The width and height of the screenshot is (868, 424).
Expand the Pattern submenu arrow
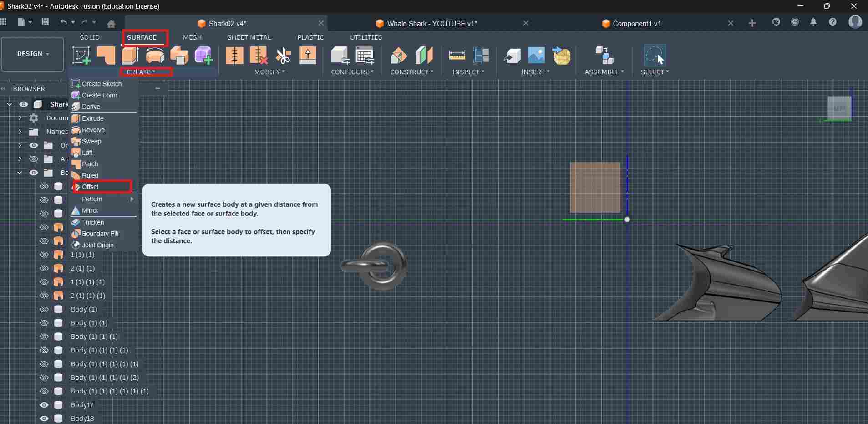(x=132, y=199)
